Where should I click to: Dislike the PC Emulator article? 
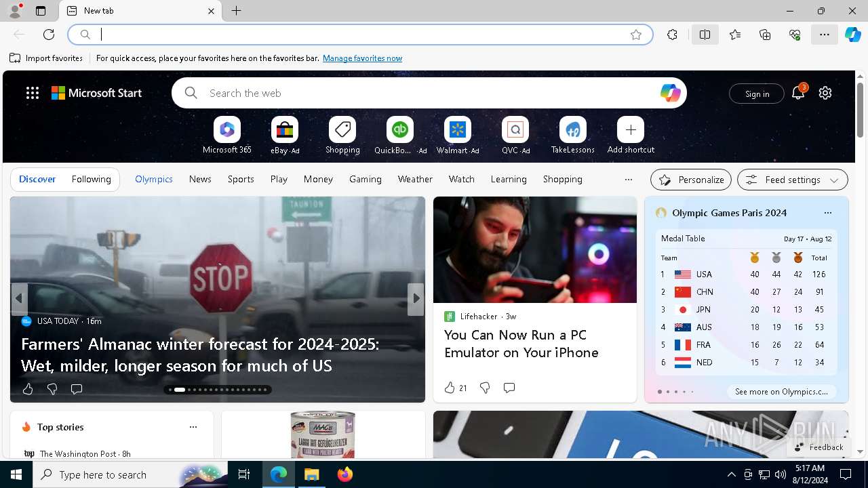485,388
